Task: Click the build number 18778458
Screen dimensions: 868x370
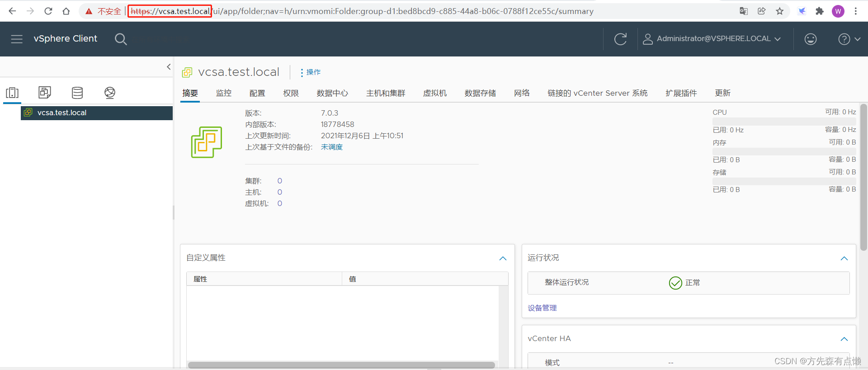Action: tap(338, 124)
